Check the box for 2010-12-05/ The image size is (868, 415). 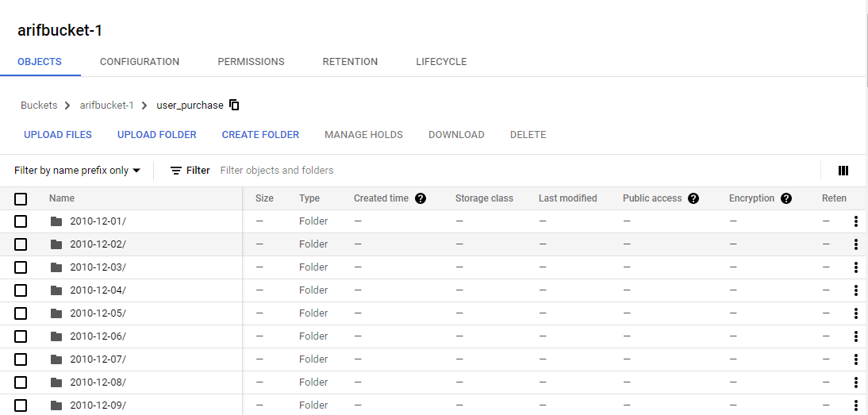21,313
